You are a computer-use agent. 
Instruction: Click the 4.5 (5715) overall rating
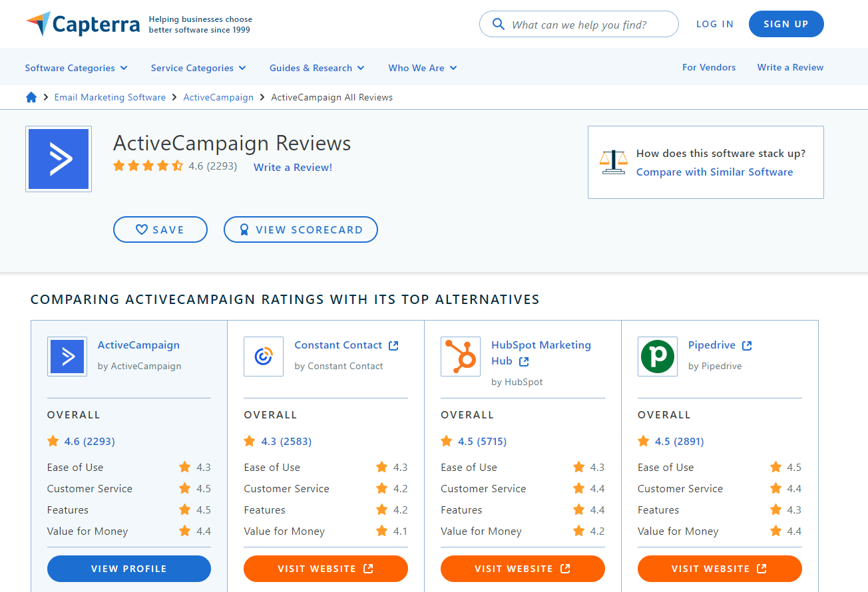click(483, 441)
